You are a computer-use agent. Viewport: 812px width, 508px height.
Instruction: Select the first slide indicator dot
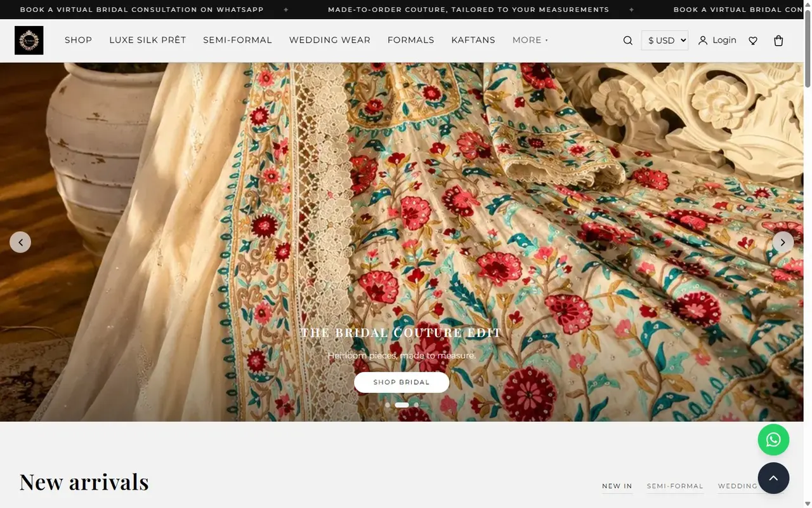coord(388,404)
